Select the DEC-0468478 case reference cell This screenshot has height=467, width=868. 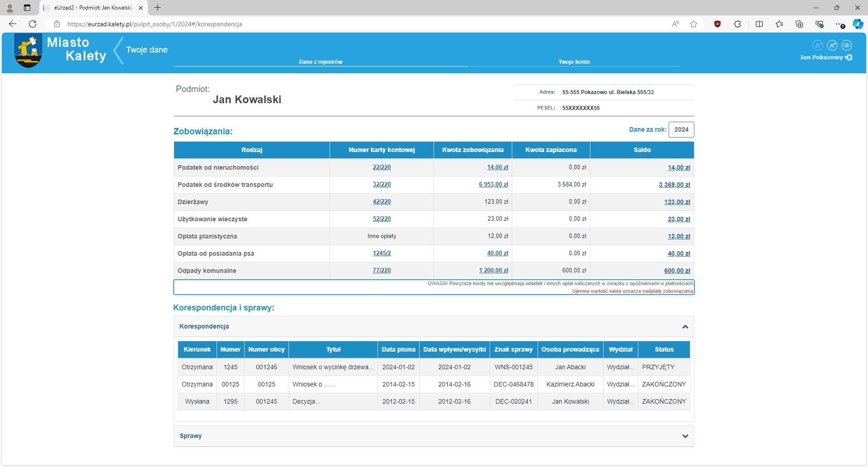[514, 384]
